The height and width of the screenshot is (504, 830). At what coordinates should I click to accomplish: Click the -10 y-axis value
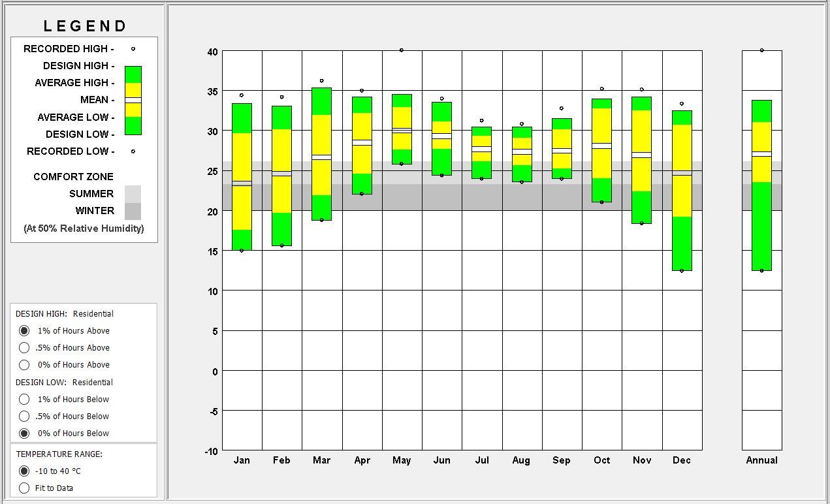click(211, 451)
